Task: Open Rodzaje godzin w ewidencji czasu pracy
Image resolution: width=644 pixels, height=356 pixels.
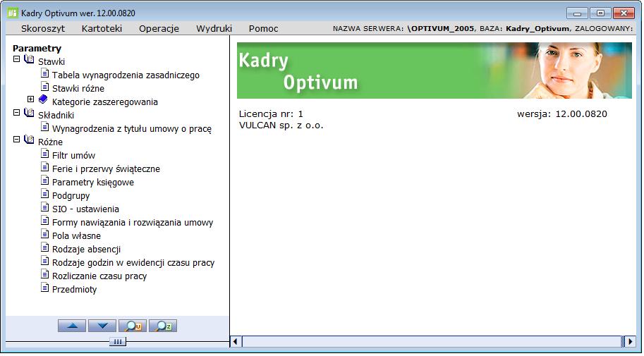Action: coord(133,263)
